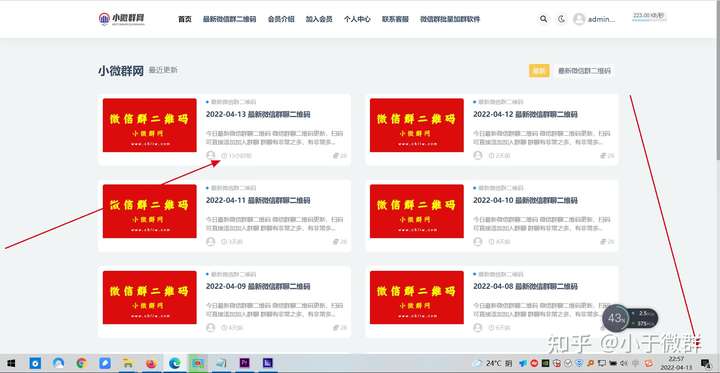The width and height of the screenshot is (720, 373).
Task: Click red thumbnail of 2022-04-09 post
Action: 150,297
